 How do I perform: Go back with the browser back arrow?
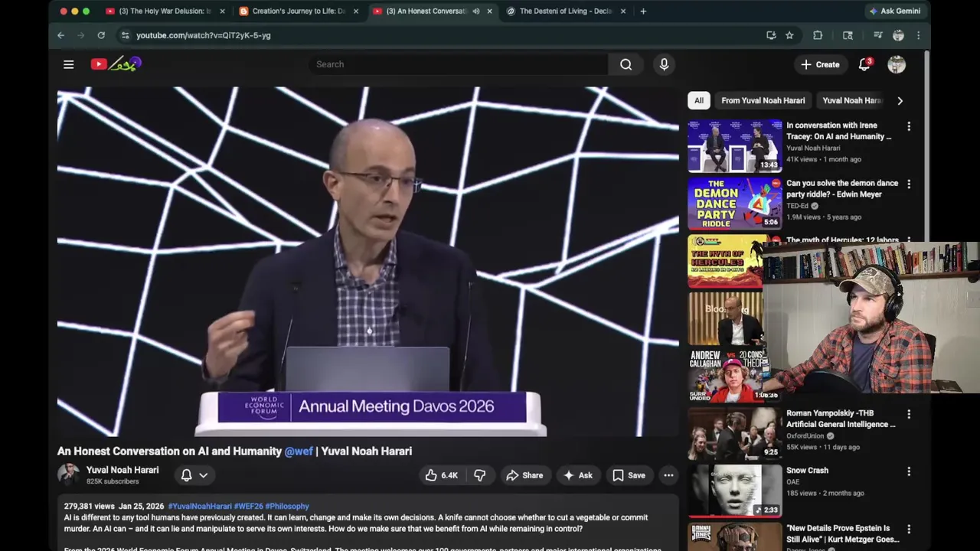click(60, 35)
